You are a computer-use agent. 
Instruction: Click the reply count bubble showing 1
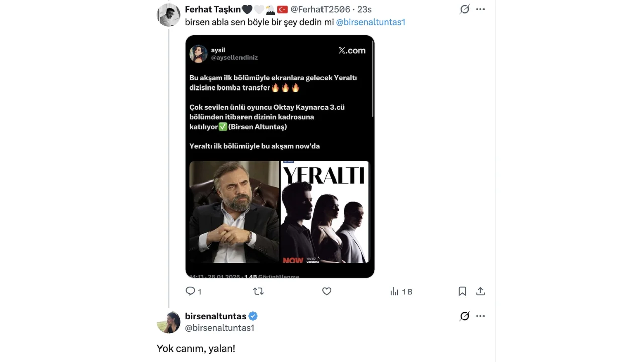click(194, 291)
